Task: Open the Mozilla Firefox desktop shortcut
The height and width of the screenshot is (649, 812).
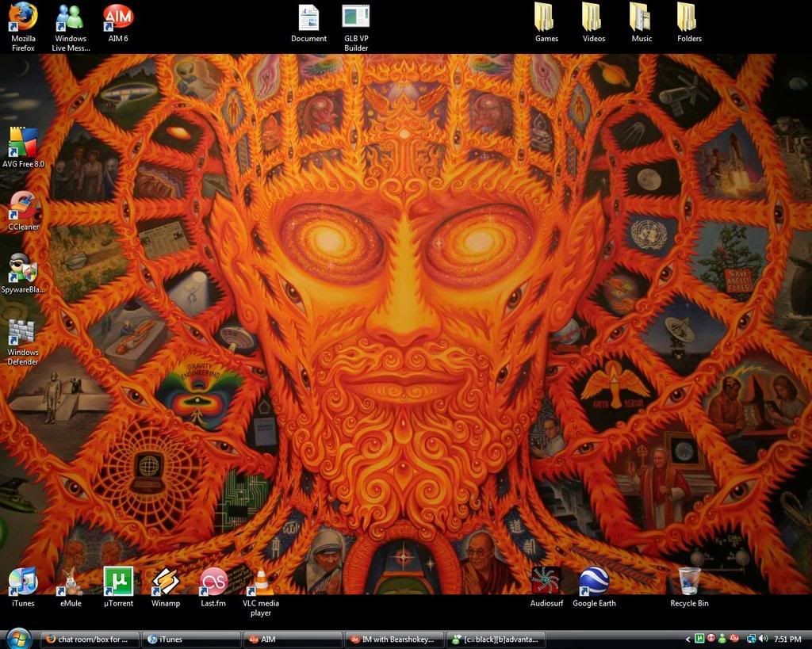Action: pyautogui.click(x=23, y=26)
